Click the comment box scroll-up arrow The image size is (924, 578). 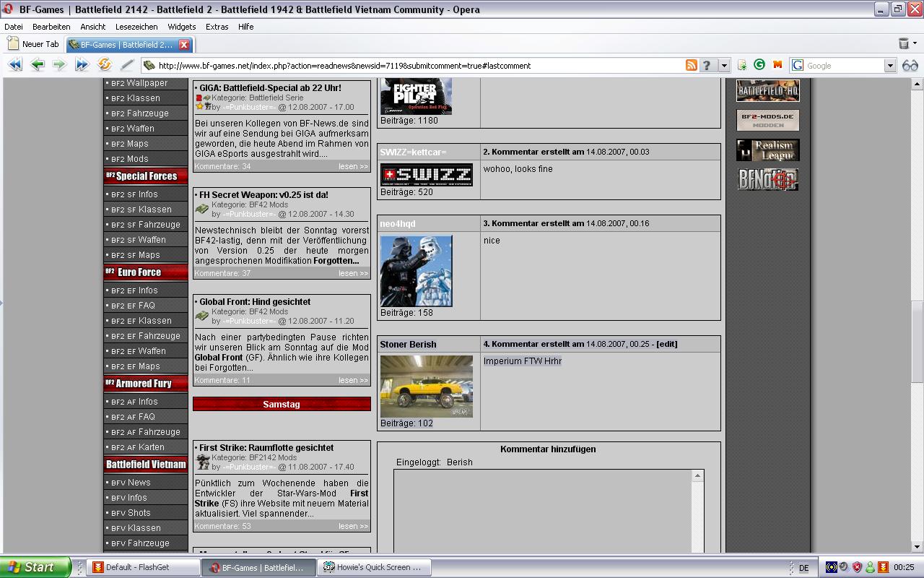click(x=697, y=475)
